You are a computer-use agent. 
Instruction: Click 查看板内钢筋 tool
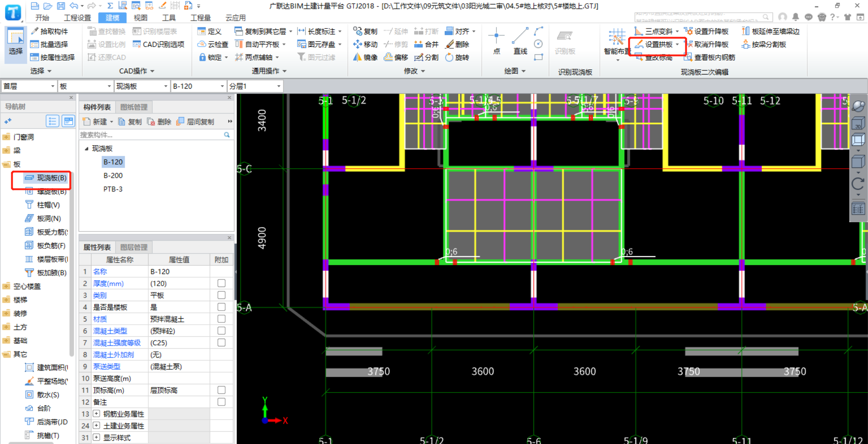click(x=710, y=57)
